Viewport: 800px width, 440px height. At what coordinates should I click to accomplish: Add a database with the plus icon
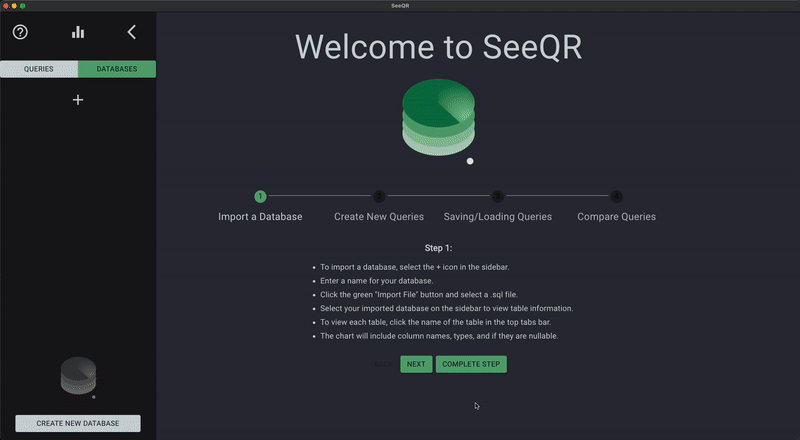[x=78, y=100]
